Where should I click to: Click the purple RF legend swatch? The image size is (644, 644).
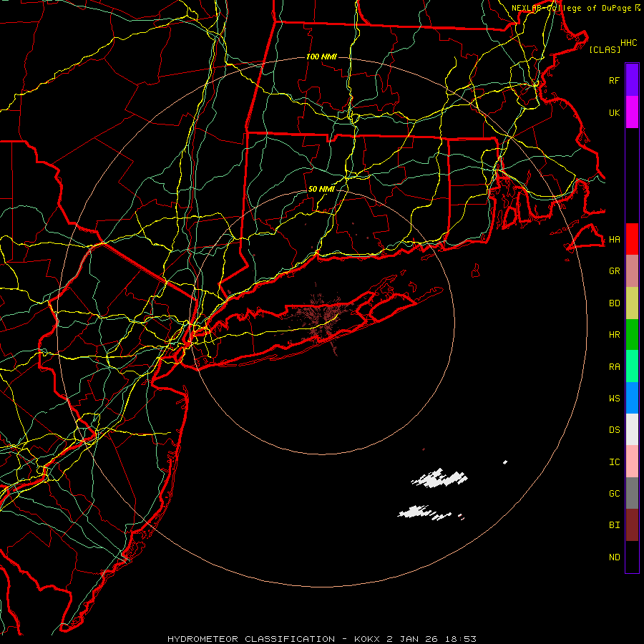click(632, 80)
